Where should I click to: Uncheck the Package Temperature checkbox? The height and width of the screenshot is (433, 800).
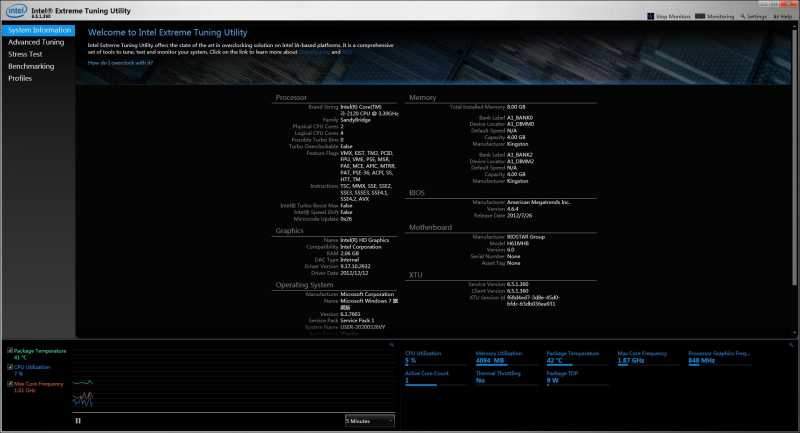point(10,352)
